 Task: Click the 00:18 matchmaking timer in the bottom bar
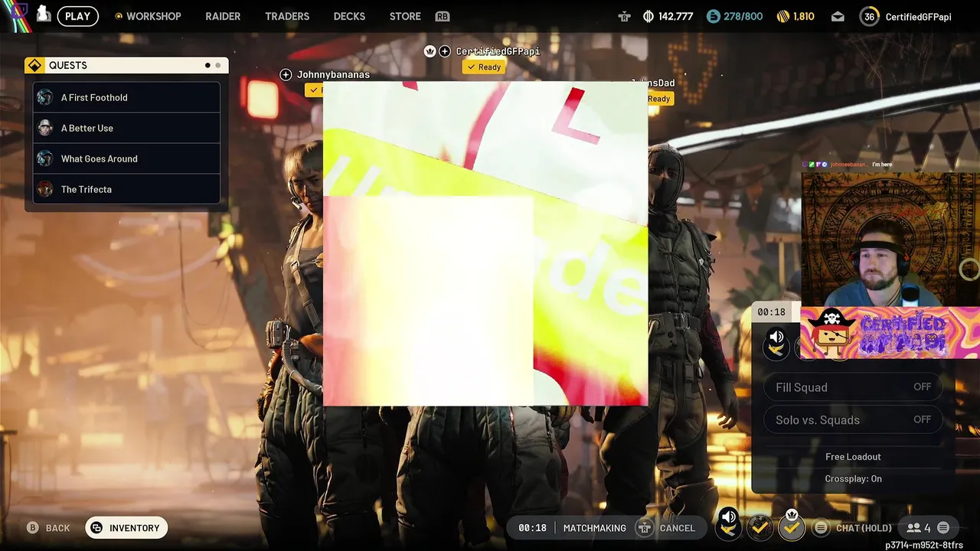click(532, 528)
